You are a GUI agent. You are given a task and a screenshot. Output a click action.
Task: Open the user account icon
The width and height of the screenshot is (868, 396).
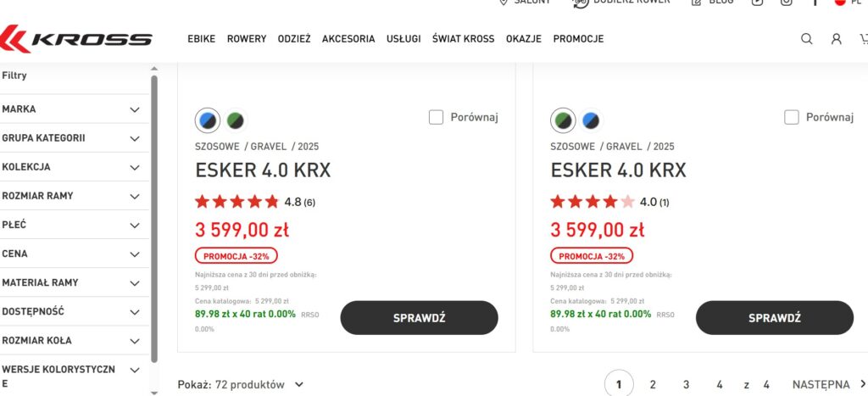837,39
